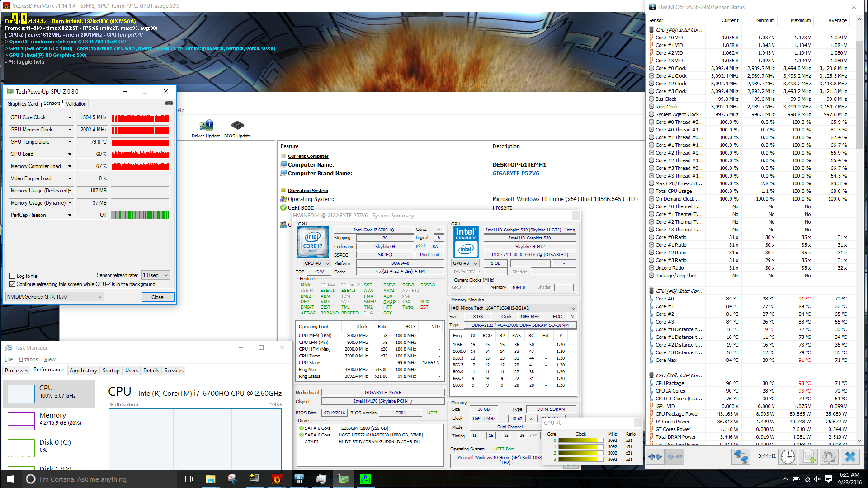Click HWiNFO expand-columns arrows button
Screen dimensions: 868x488
tap(655, 457)
